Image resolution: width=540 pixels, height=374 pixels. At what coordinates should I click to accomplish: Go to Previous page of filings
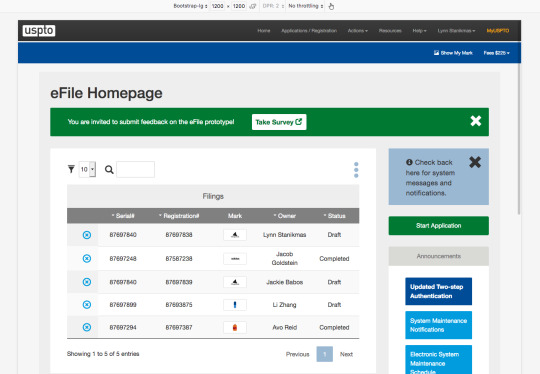pyautogui.click(x=298, y=354)
